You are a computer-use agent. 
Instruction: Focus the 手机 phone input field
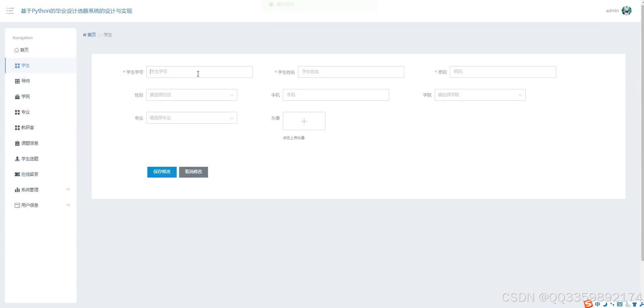pos(336,95)
